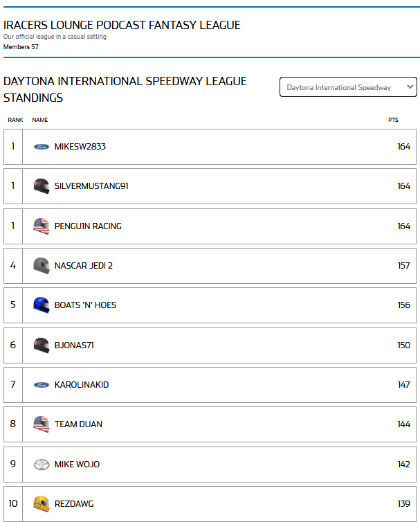
Task: Open the MIKESW2833 team name
Action: click(80, 147)
